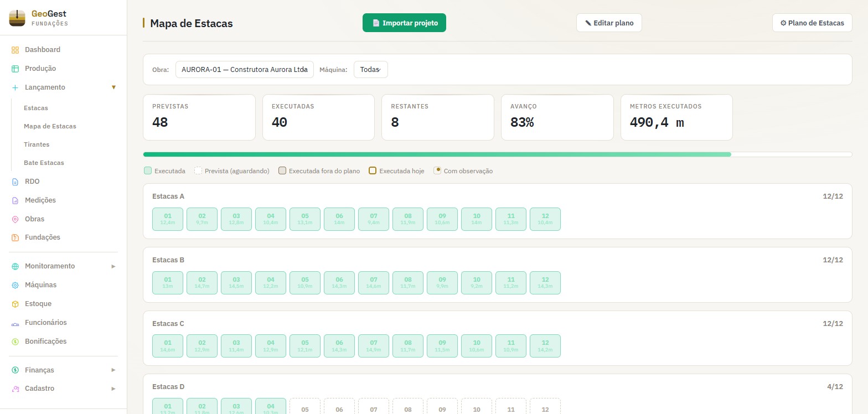Viewport: 868px width, 414px height.
Task: Click the Bonificações coin icon
Action: pyautogui.click(x=15, y=341)
